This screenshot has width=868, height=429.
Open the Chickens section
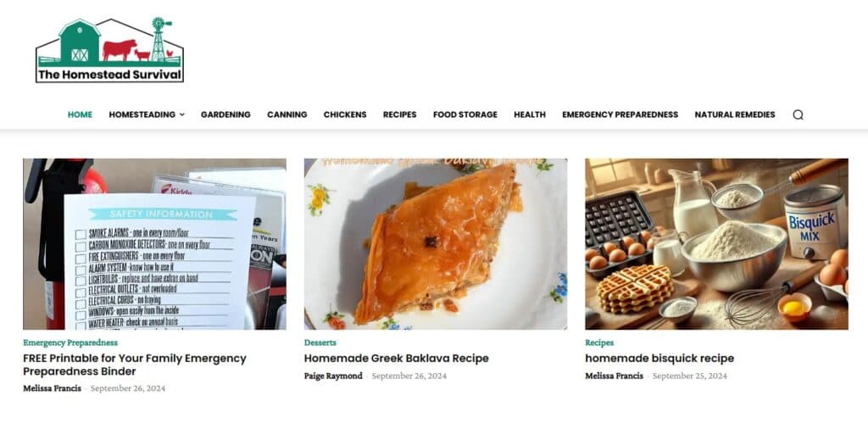click(345, 114)
